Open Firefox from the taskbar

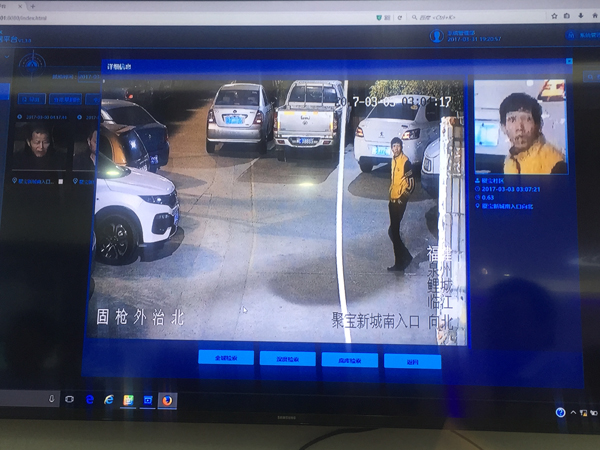point(167,399)
